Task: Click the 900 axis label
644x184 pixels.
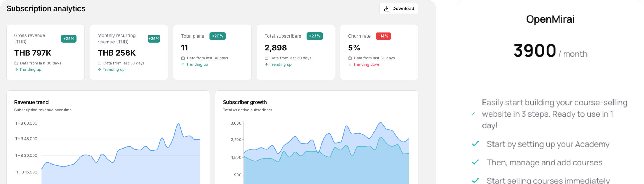Action: pos(238,175)
